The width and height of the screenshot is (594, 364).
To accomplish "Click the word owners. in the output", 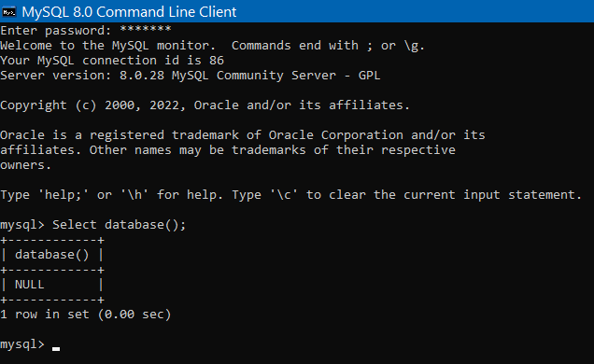I will (x=25, y=165).
